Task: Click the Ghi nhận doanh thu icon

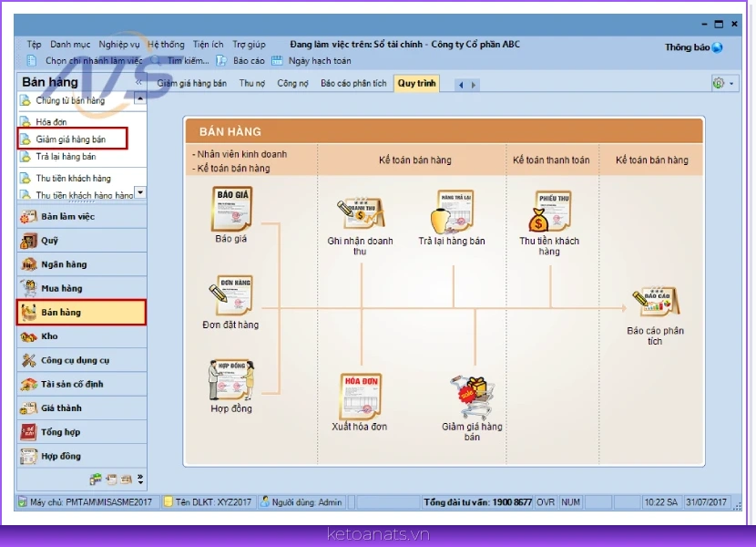Action: [360, 213]
